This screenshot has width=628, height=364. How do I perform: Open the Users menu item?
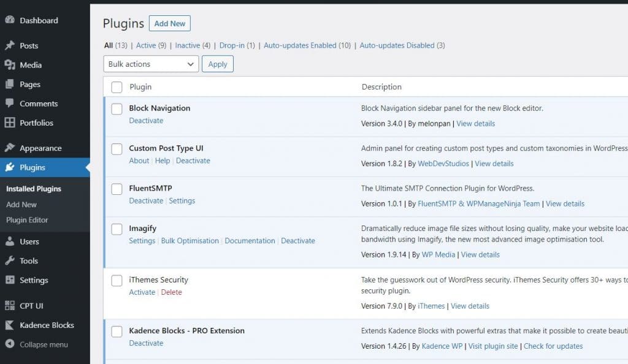tap(29, 241)
